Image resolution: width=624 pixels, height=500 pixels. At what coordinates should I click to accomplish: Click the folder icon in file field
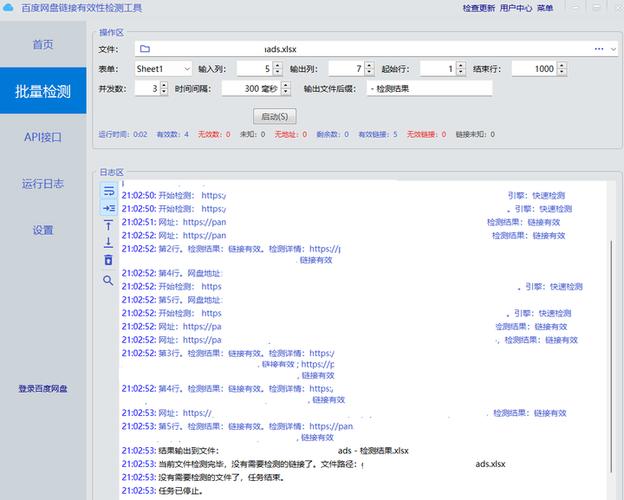coord(145,49)
